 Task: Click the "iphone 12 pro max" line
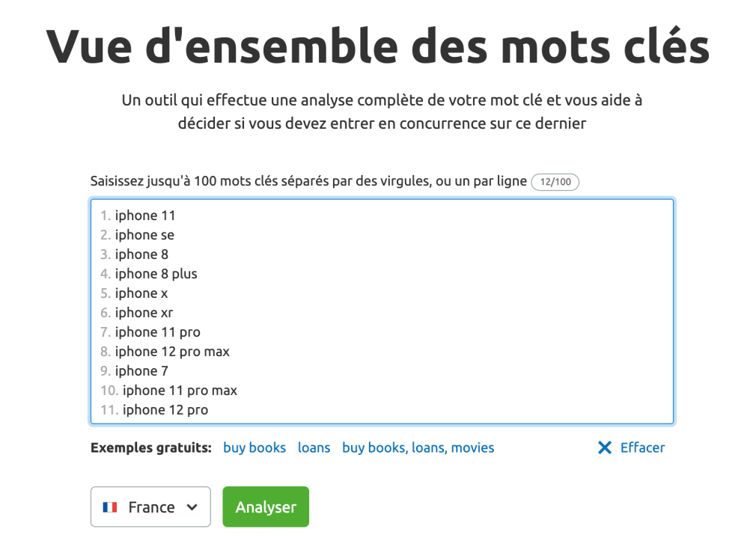172,352
